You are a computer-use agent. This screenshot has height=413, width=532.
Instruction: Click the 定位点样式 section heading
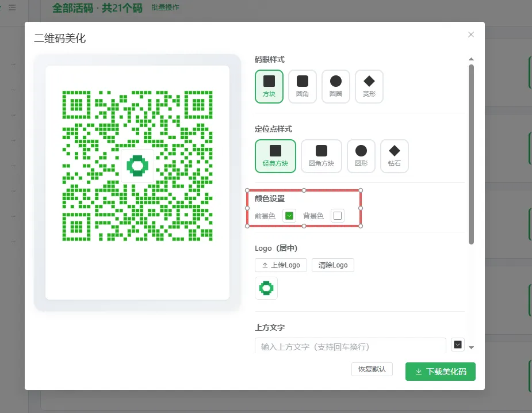273,129
